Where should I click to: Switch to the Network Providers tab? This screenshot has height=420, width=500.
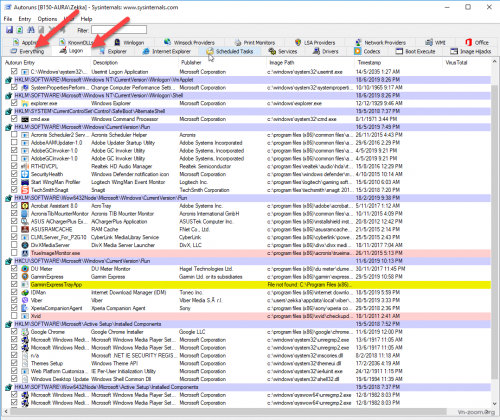381,43
